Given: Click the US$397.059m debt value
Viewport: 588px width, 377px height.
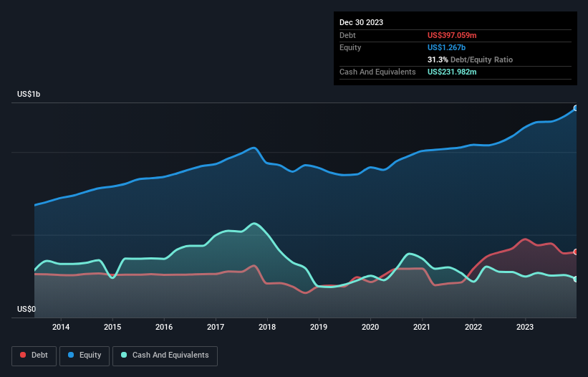Looking at the screenshot, I should (452, 35).
